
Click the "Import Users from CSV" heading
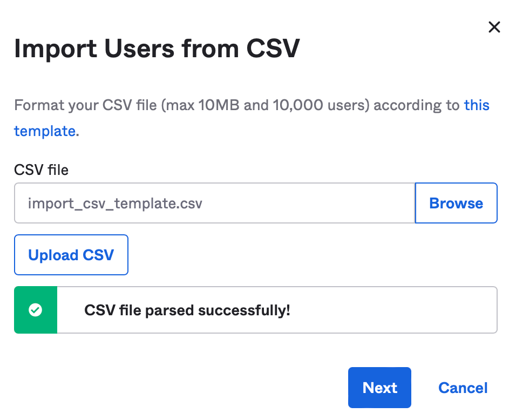tap(157, 49)
